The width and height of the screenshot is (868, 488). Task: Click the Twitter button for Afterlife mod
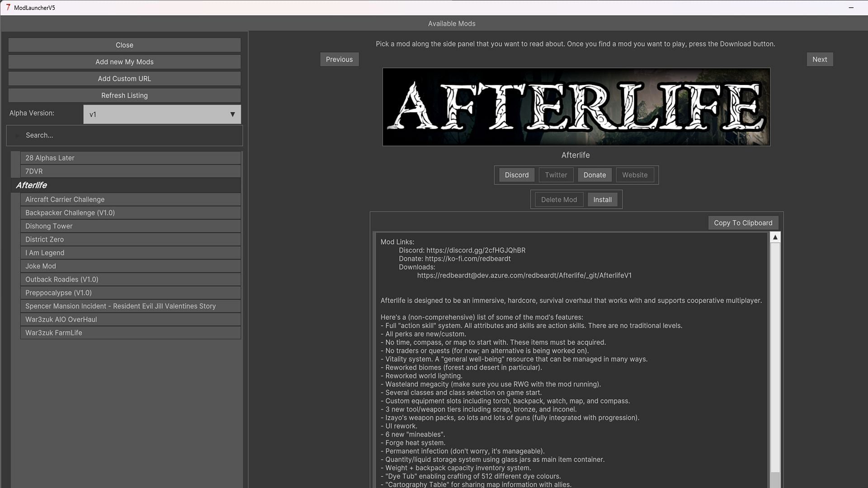coord(556,174)
